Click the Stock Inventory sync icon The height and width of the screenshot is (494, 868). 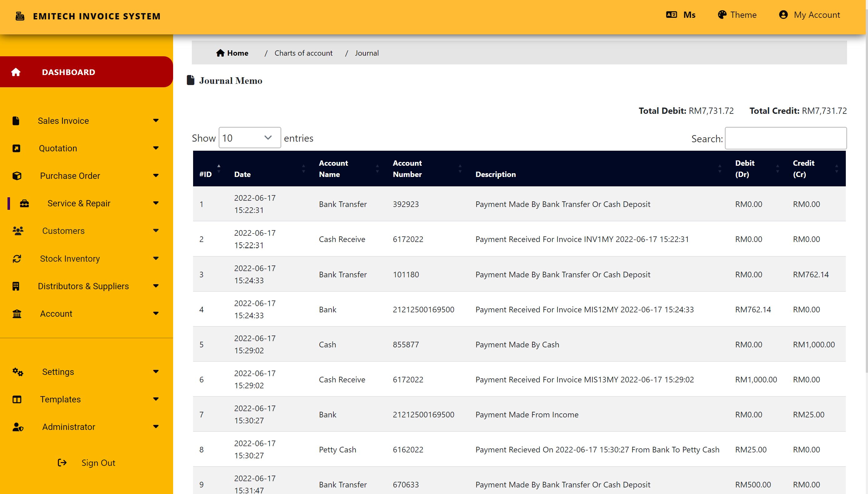pyautogui.click(x=17, y=259)
